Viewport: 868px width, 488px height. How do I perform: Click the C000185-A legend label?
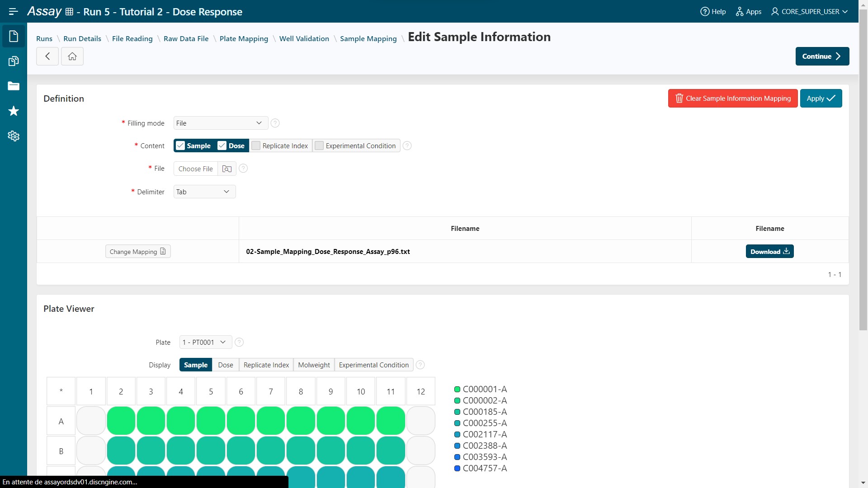tap(485, 412)
